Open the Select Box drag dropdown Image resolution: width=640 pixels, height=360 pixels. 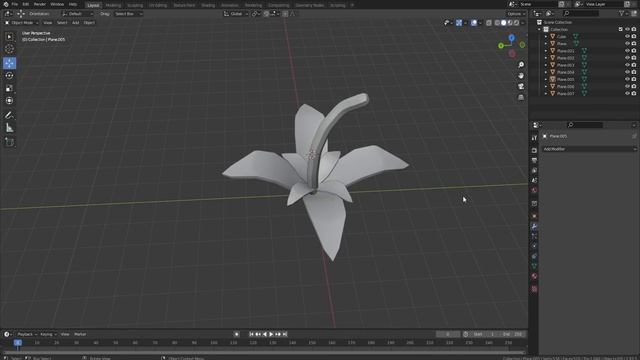click(128, 14)
